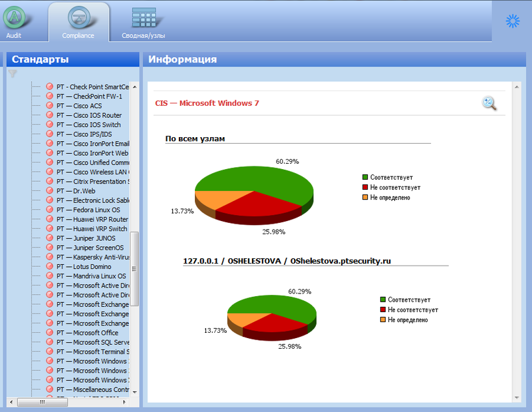The height and width of the screenshot is (412, 532).
Task: Click the CIS — Microsoft Windows 7 title
Action: (x=207, y=103)
